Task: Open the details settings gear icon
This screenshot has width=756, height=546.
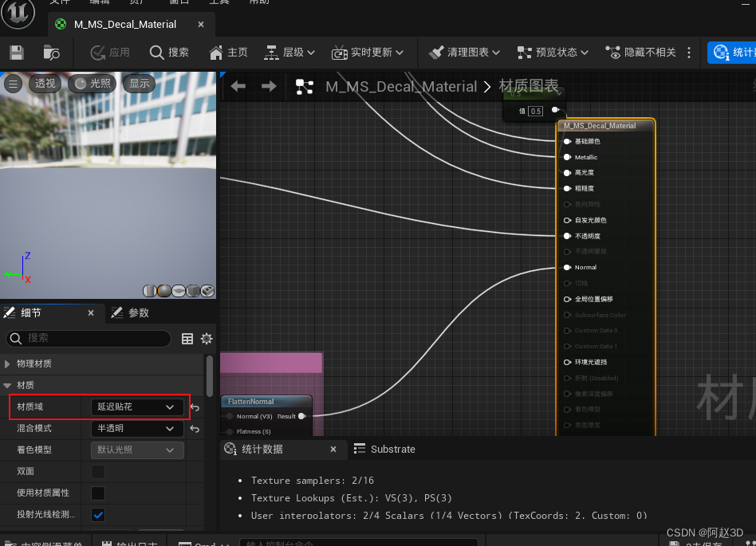Action: pyautogui.click(x=207, y=339)
